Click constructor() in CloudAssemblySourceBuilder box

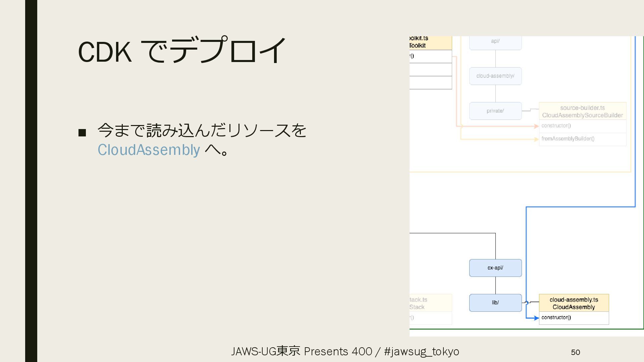(x=556, y=126)
